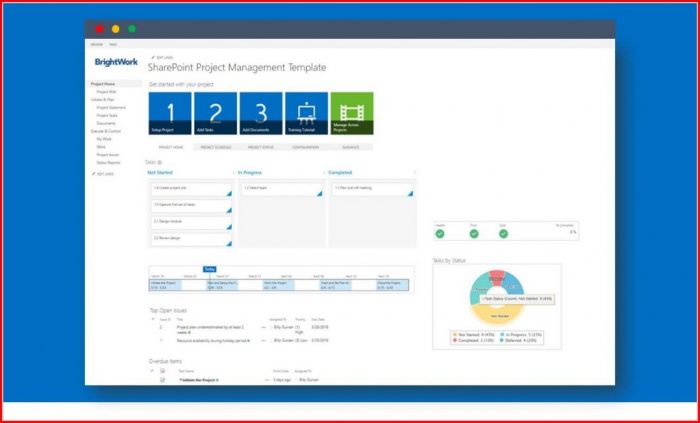
Task: Click the settings icon beside Tasks heading
Action: 160,162
